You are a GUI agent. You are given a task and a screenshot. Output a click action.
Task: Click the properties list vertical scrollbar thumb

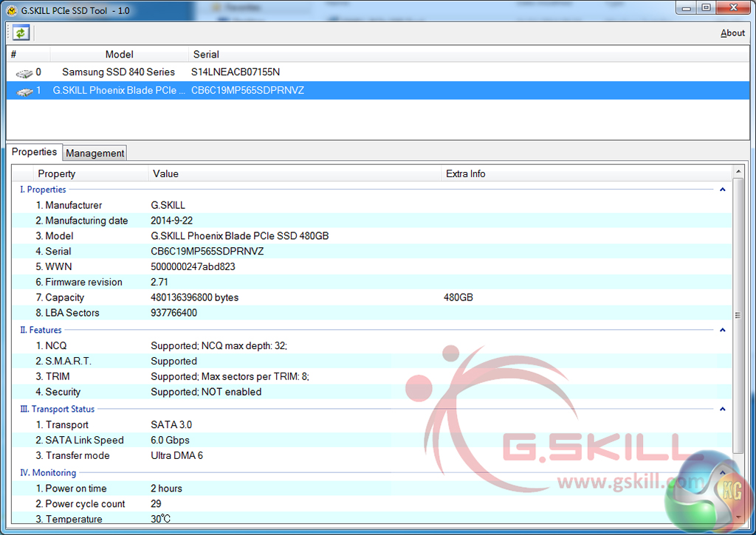click(738, 316)
